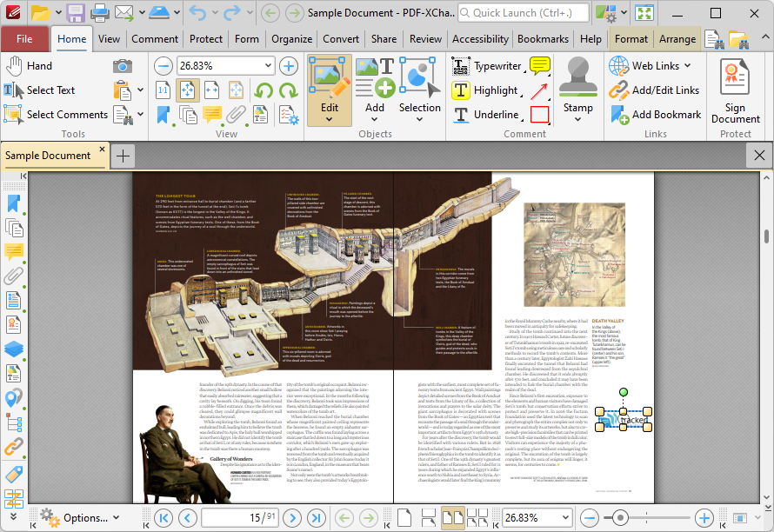Image resolution: width=774 pixels, height=532 pixels.
Task: Open the Stamp tool dropdown
Action: (x=577, y=119)
